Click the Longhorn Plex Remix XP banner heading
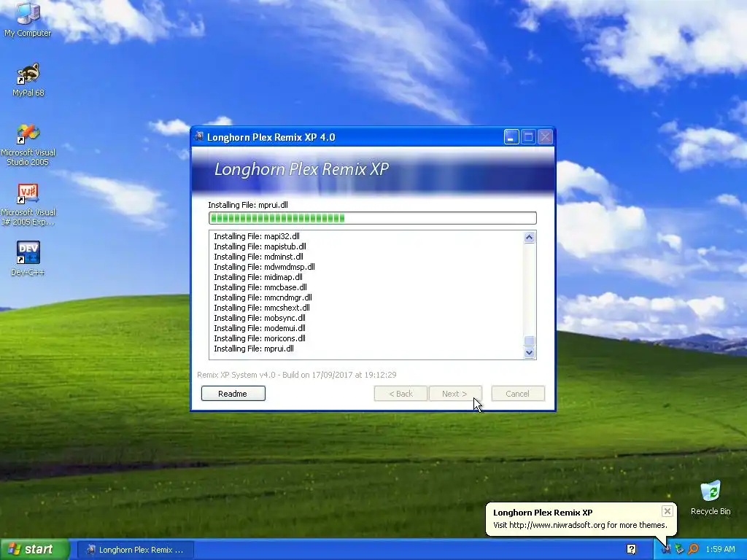 pos(301,169)
